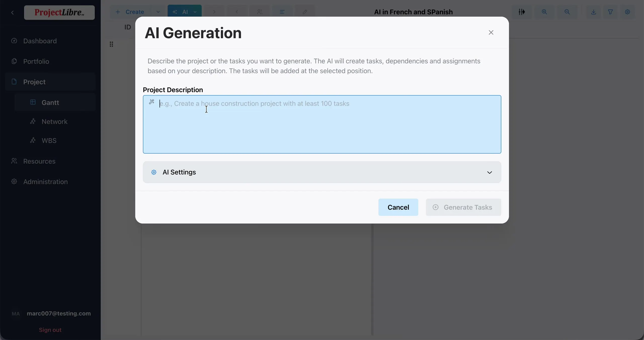644x340 pixels.
Task: Close the AI Generation dialog
Action: 491,32
